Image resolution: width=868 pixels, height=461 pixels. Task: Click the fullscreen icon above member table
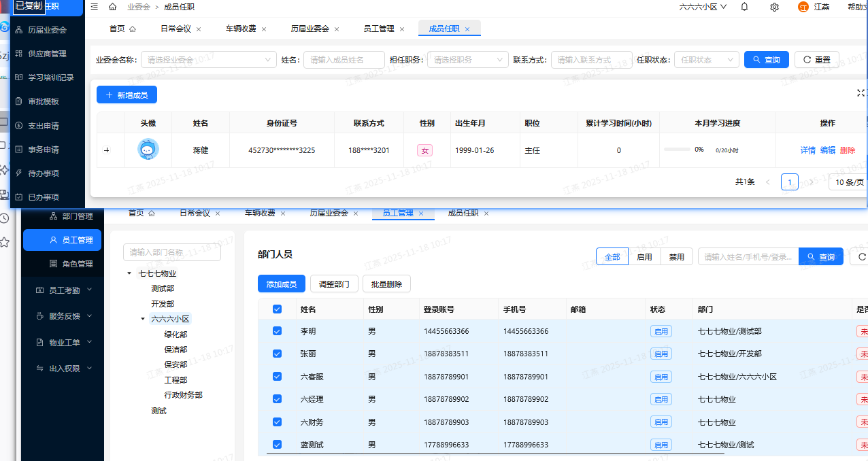pos(861,93)
